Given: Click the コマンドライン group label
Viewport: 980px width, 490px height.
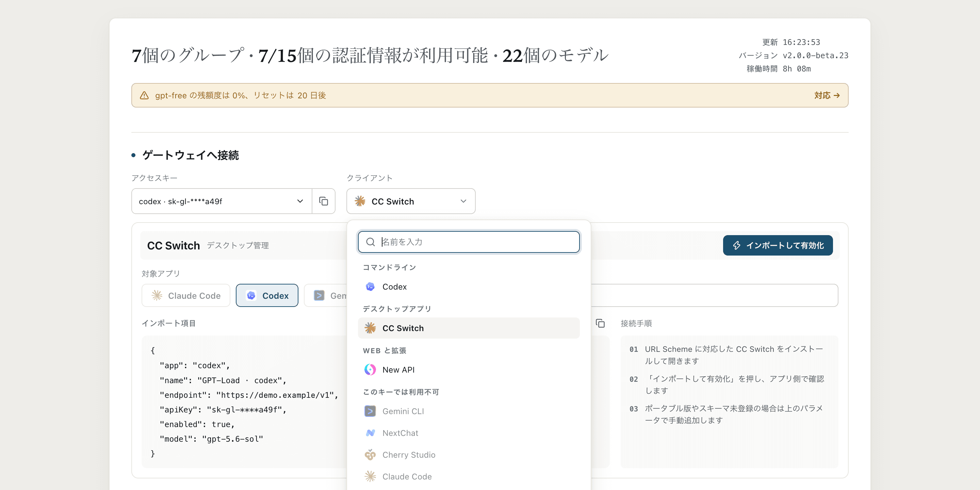Looking at the screenshot, I should click(389, 267).
